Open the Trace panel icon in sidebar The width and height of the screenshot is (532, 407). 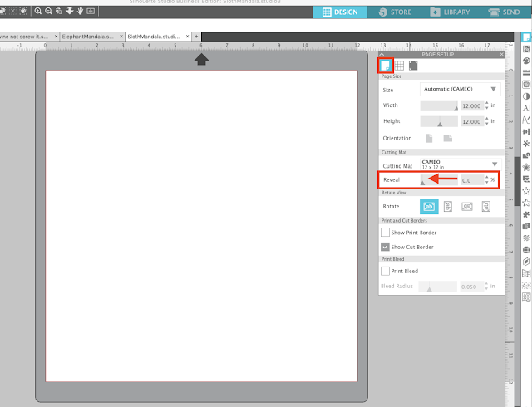[x=526, y=85]
